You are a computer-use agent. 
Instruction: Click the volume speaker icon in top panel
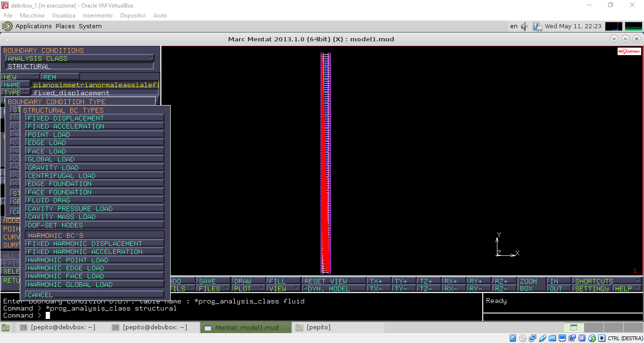point(524,26)
